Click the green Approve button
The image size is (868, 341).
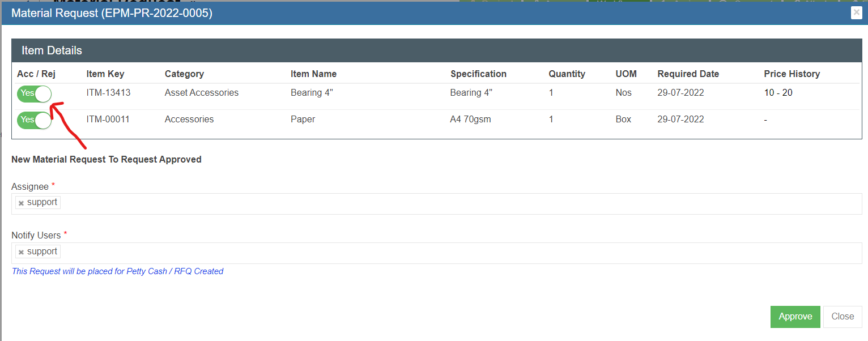click(795, 317)
